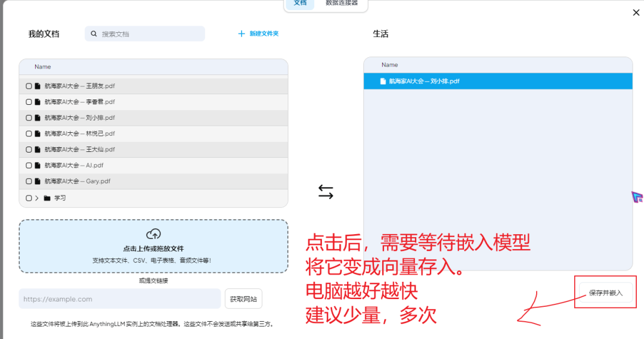Viewport: 644px width, 339px height.
Task: Click the search magnifier icon
Action: pos(94,33)
